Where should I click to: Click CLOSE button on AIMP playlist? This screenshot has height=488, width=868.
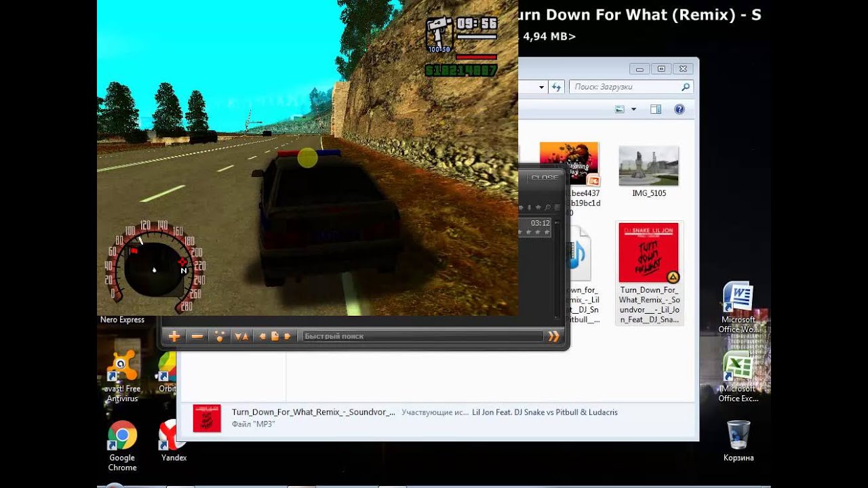point(545,178)
